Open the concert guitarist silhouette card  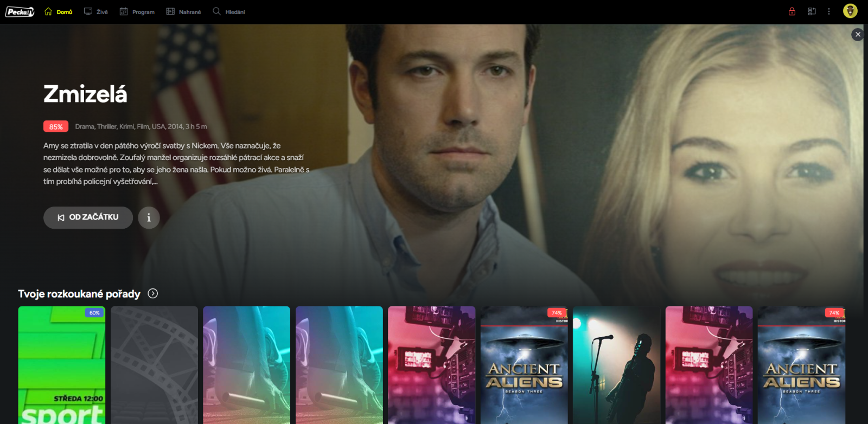point(617,365)
